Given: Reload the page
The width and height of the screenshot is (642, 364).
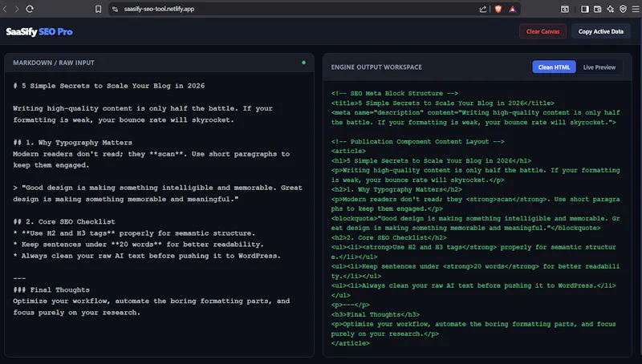Looking at the screenshot, I should point(30,9).
